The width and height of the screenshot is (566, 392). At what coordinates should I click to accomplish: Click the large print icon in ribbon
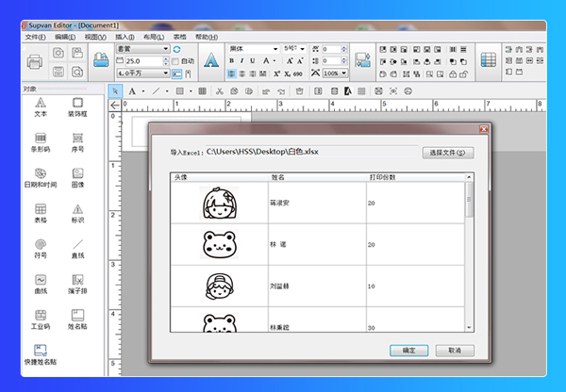35,62
